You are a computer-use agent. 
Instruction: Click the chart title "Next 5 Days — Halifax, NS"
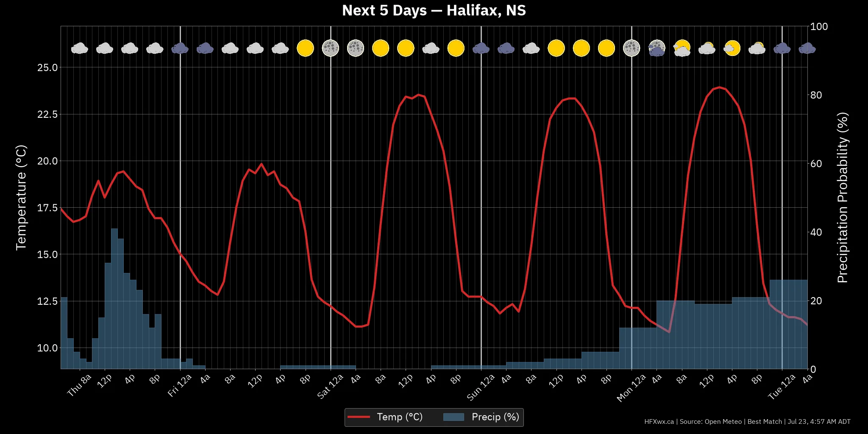[434, 10]
